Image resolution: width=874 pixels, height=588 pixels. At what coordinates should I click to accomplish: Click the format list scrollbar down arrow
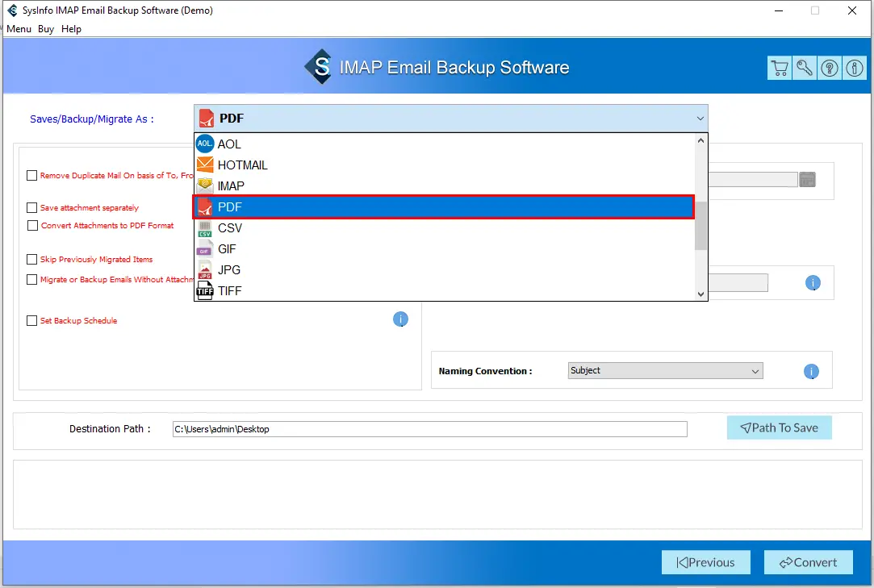(x=700, y=294)
